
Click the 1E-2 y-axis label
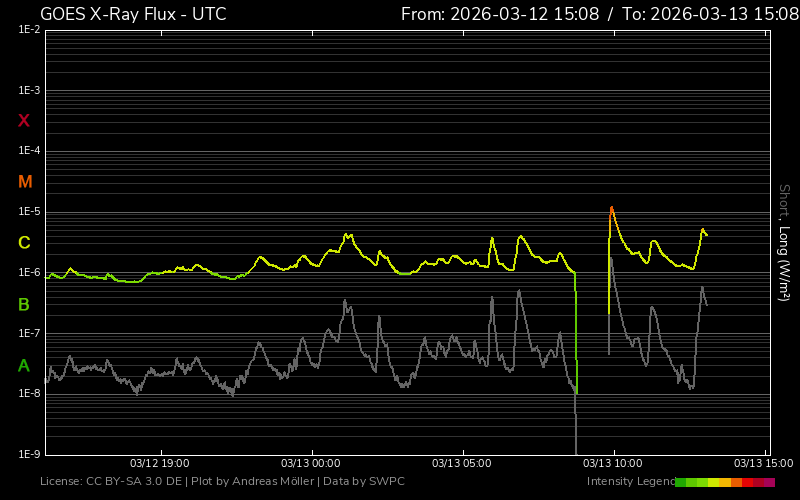pyautogui.click(x=29, y=30)
